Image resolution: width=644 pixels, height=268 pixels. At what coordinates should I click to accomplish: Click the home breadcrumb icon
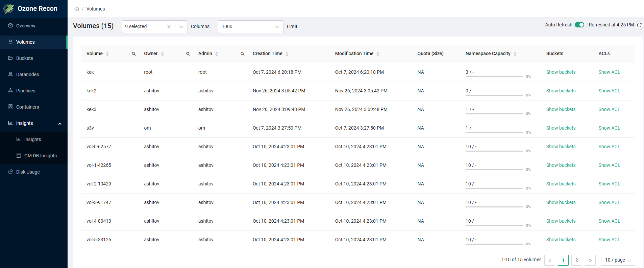click(x=77, y=9)
